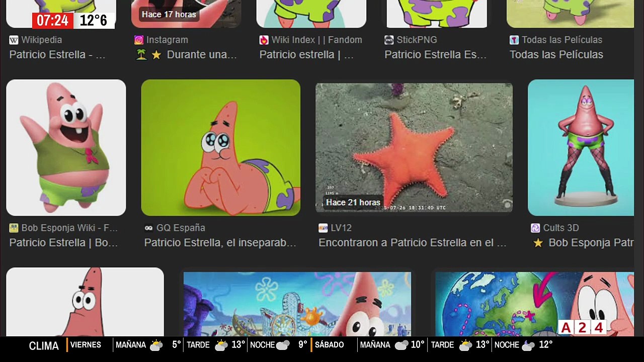Click the 'Hace 17 horas' badge

point(169,14)
